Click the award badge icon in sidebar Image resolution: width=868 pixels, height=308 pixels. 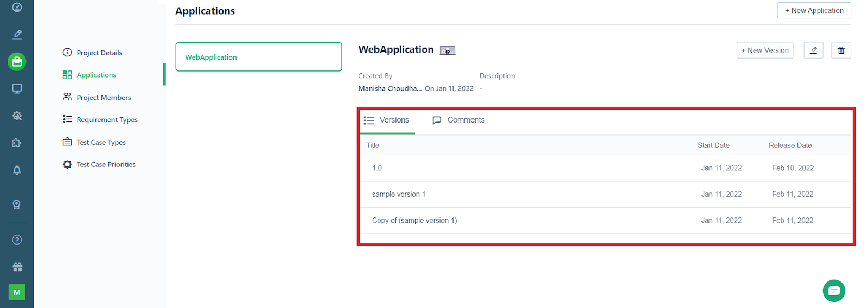[x=17, y=204]
